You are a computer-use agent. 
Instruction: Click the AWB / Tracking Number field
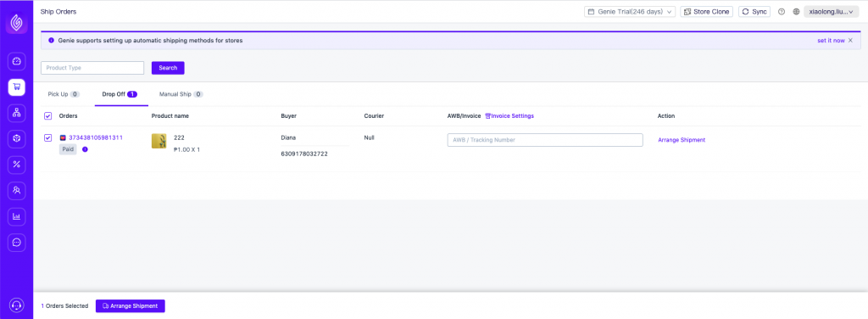(545, 140)
